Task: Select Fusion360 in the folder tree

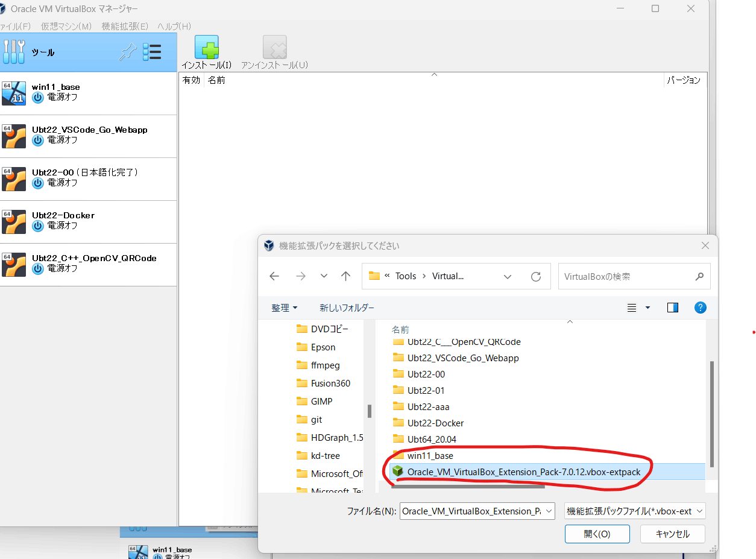Action: click(330, 384)
